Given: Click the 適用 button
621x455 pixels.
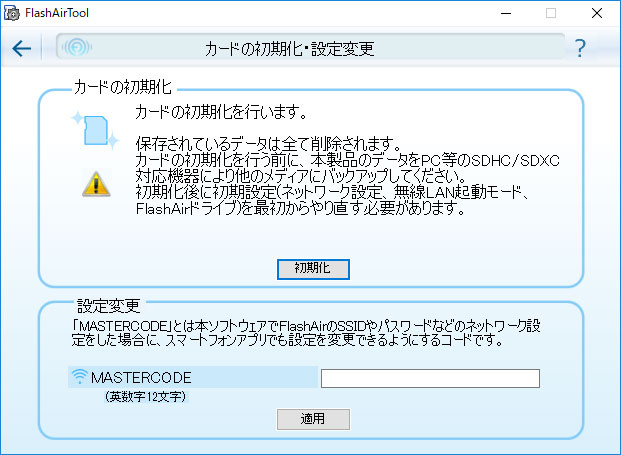Looking at the screenshot, I should pos(313,419).
